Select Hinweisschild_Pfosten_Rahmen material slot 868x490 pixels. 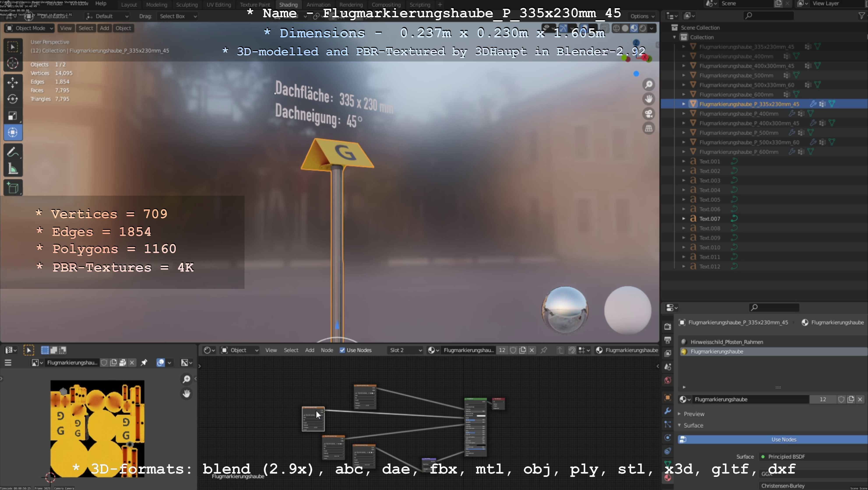point(727,342)
